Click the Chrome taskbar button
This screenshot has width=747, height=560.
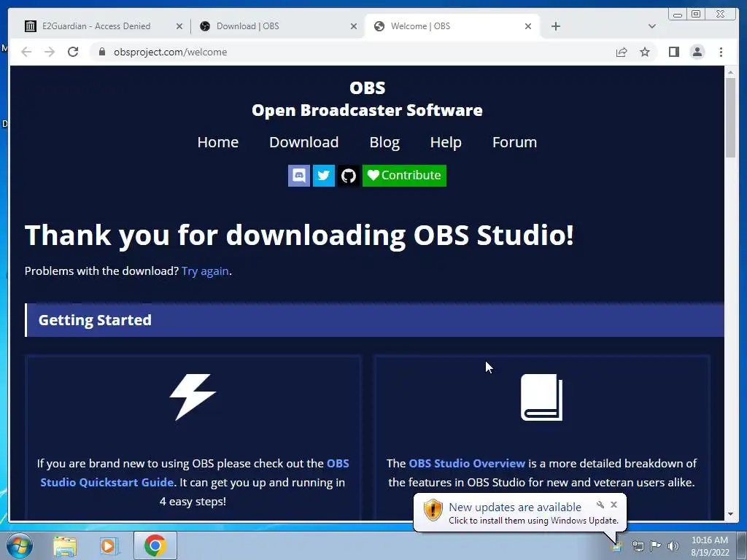click(x=155, y=545)
